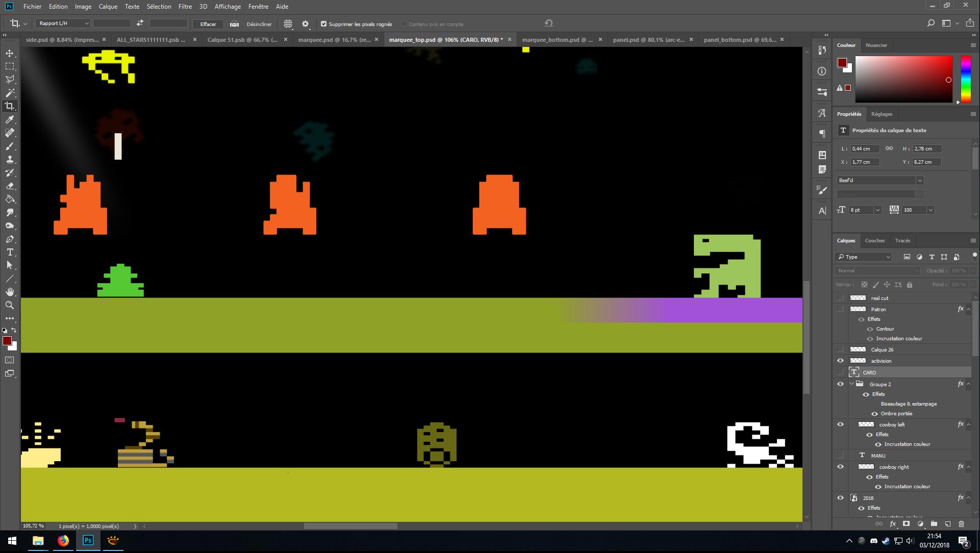
Task: Select the Move tool
Action: pos(10,53)
